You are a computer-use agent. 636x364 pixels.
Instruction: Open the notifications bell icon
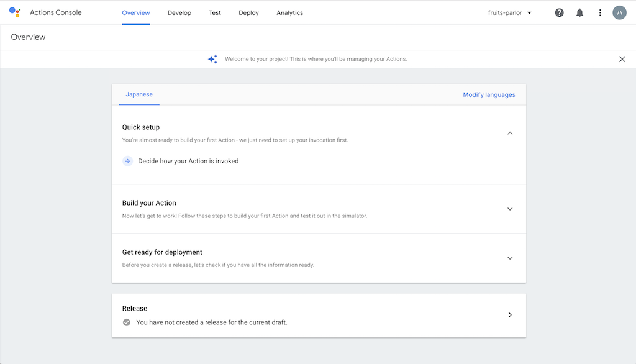[579, 12]
